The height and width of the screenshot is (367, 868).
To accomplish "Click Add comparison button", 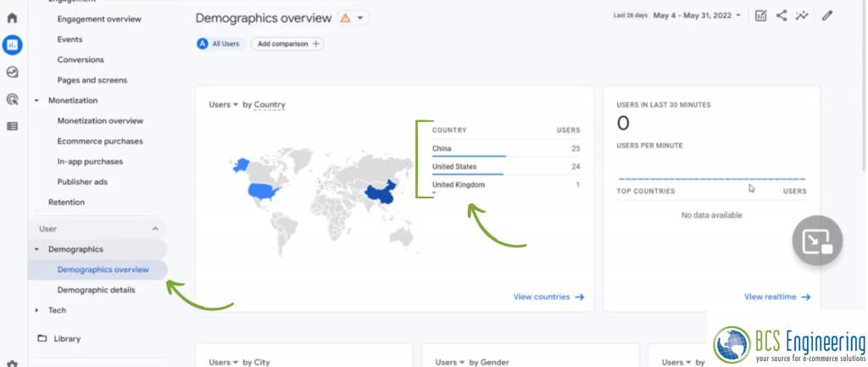I will click(287, 44).
